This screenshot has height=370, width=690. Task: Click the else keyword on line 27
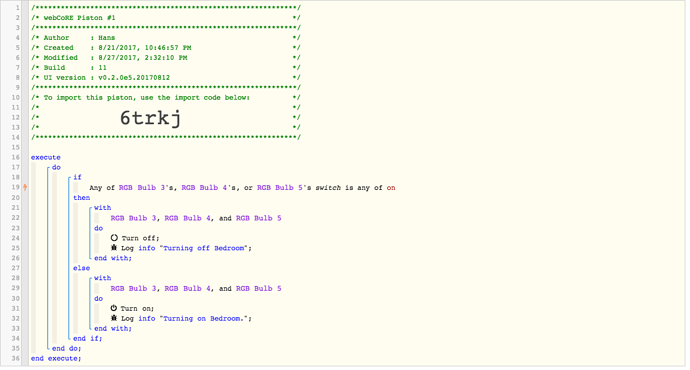pyautogui.click(x=81, y=268)
